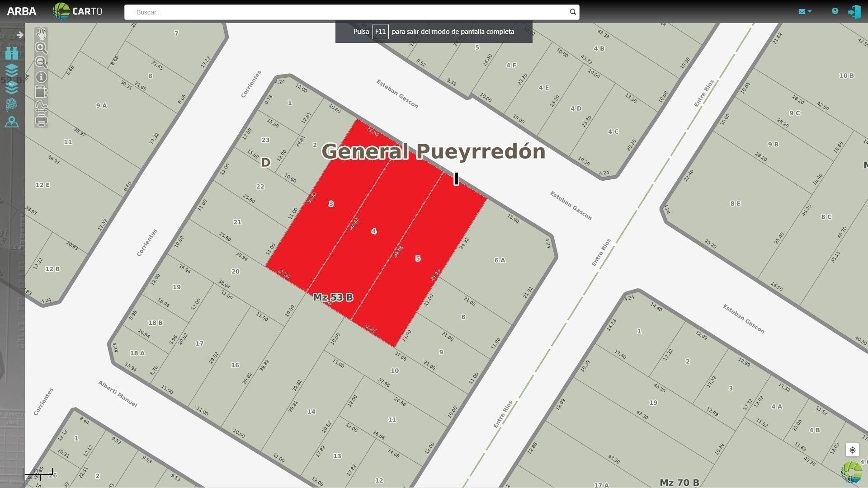Open the envelope messages dropdown

point(805,12)
